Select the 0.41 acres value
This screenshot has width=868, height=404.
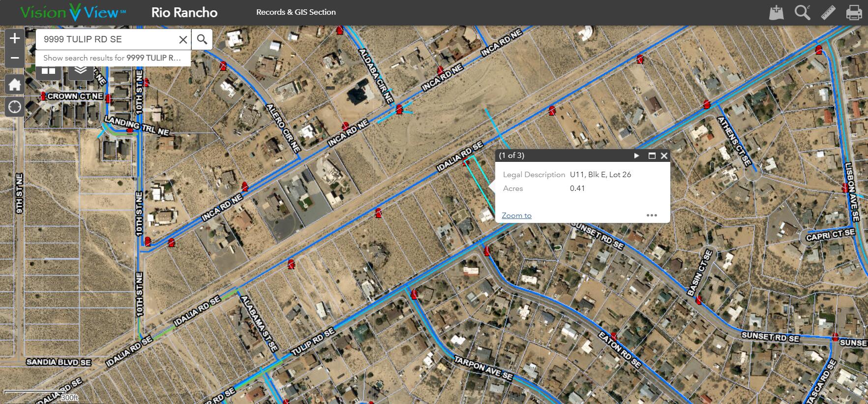(577, 188)
